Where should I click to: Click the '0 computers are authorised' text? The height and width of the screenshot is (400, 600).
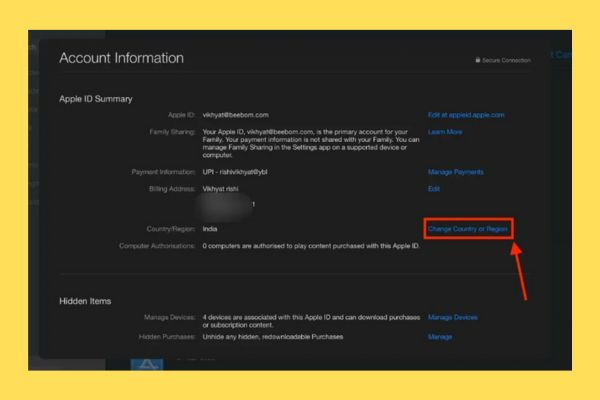tap(311, 246)
